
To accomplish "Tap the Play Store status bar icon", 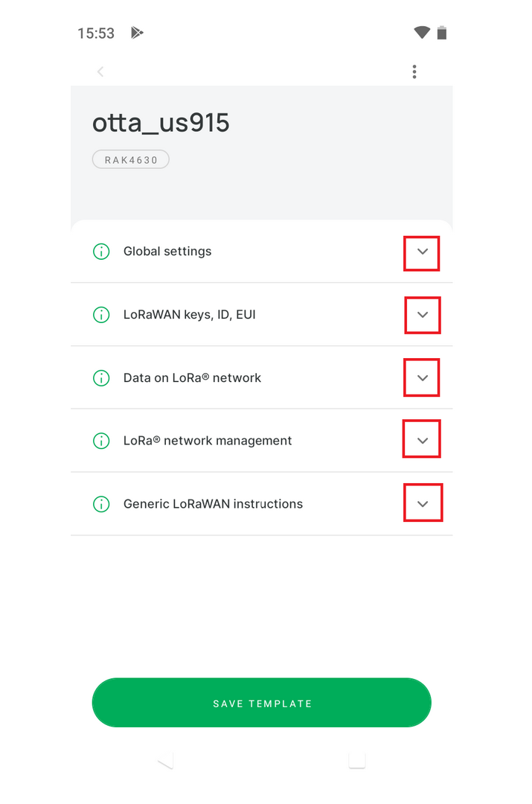I will point(137,33).
